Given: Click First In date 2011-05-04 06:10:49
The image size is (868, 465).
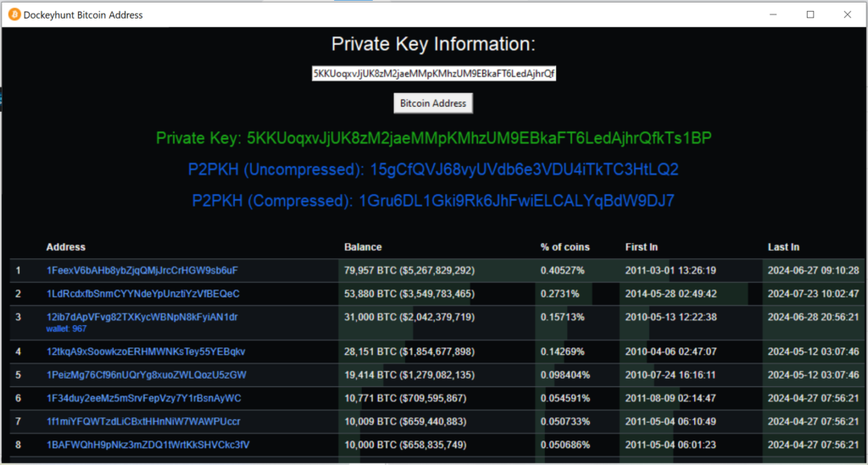Looking at the screenshot, I should click(x=671, y=421).
